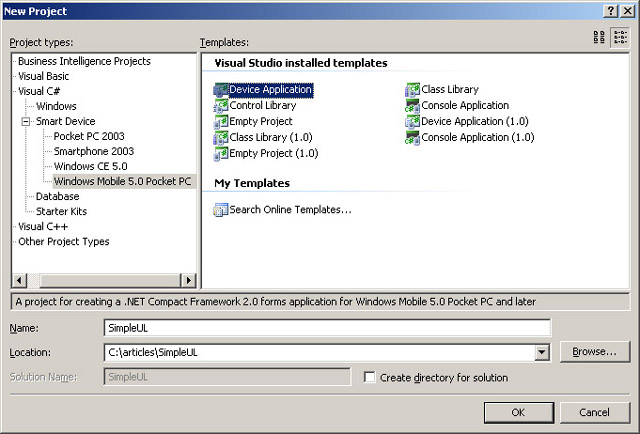Click the template description status text

tap(276, 302)
